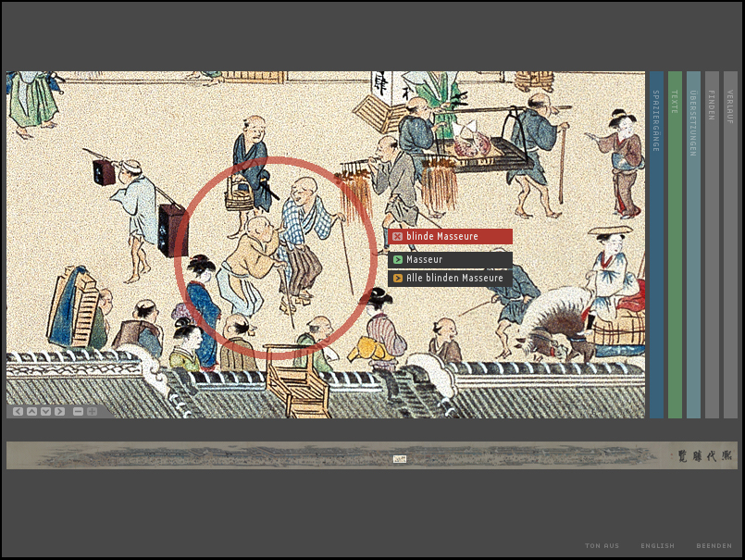Image resolution: width=745 pixels, height=560 pixels.
Task: Pan the scroll view left with the arrow
Action: coord(19,411)
